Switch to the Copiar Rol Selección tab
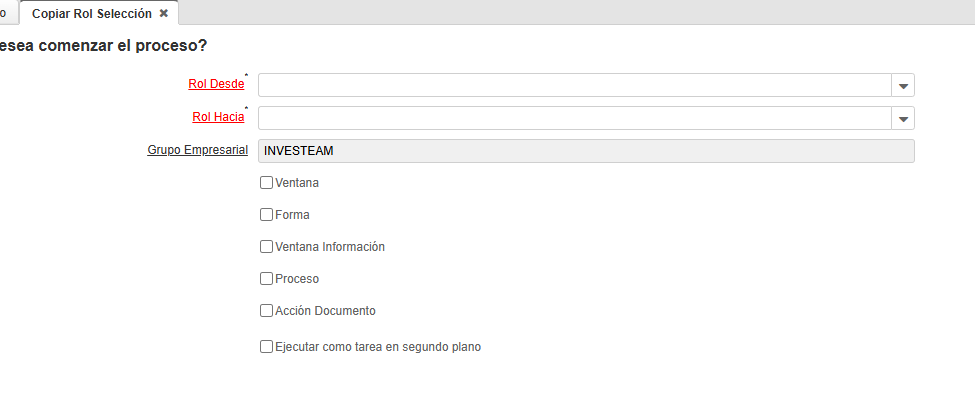 click(92, 14)
